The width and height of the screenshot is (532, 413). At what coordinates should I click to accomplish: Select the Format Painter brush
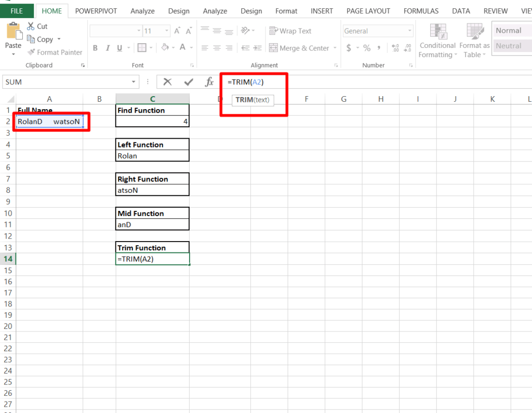tap(30, 52)
